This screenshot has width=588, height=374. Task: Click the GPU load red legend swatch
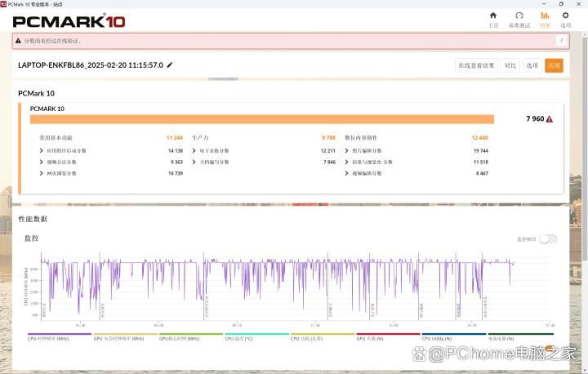(388, 334)
